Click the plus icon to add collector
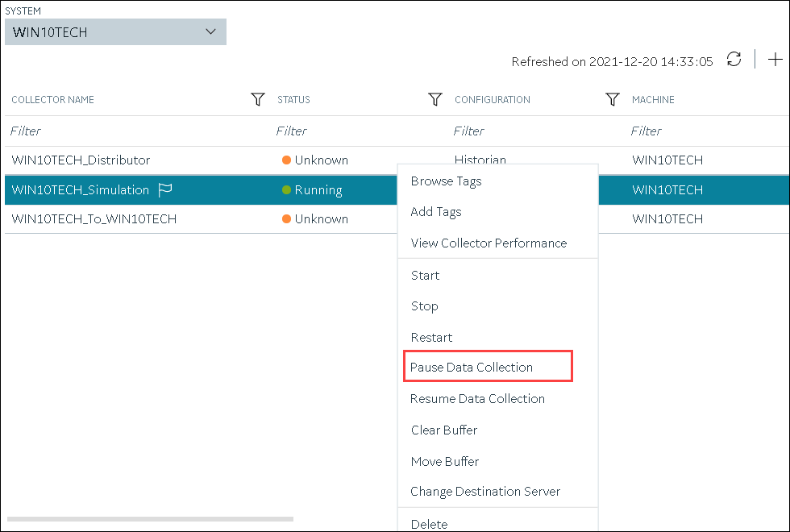790x532 pixels. (x=775, y=59)
